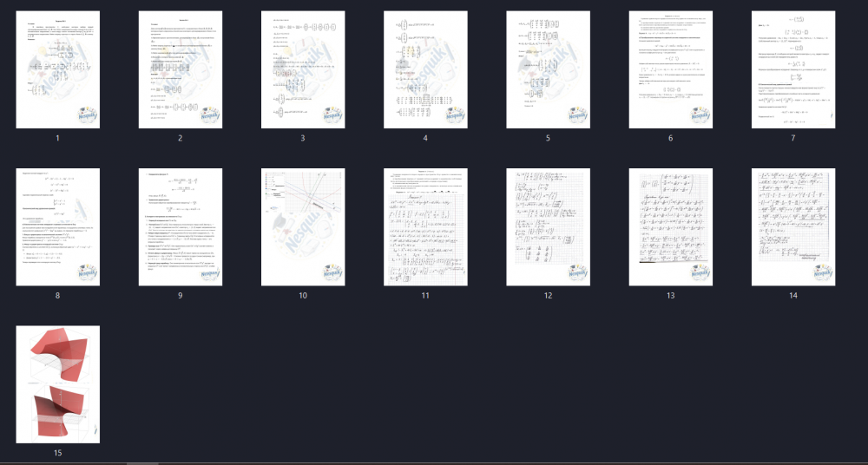
Task: Click page number label 8
Action: pos(57,296)
